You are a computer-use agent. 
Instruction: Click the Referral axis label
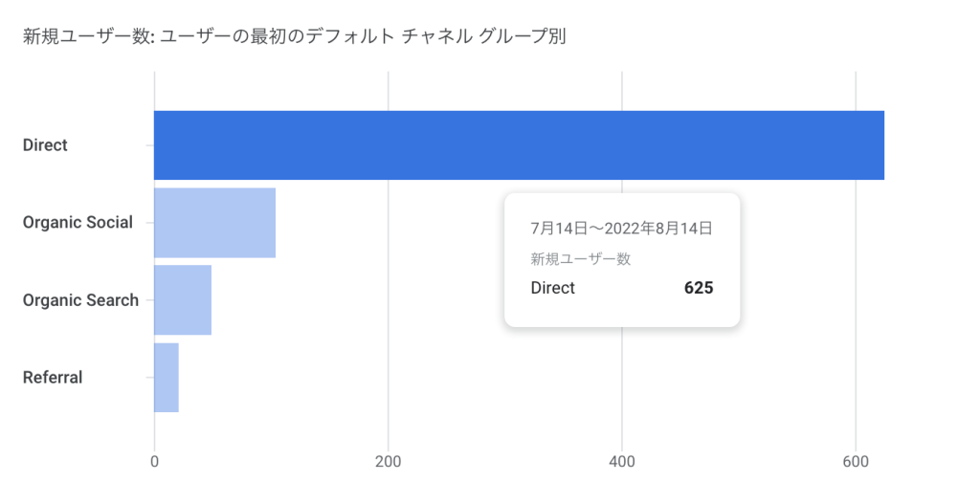[x=53, y=377]
